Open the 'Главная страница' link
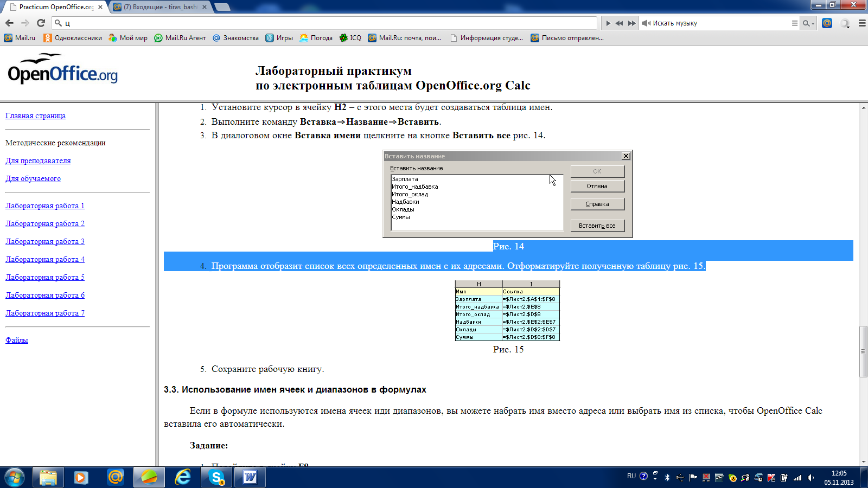The image size is (868, 488). 35,115
